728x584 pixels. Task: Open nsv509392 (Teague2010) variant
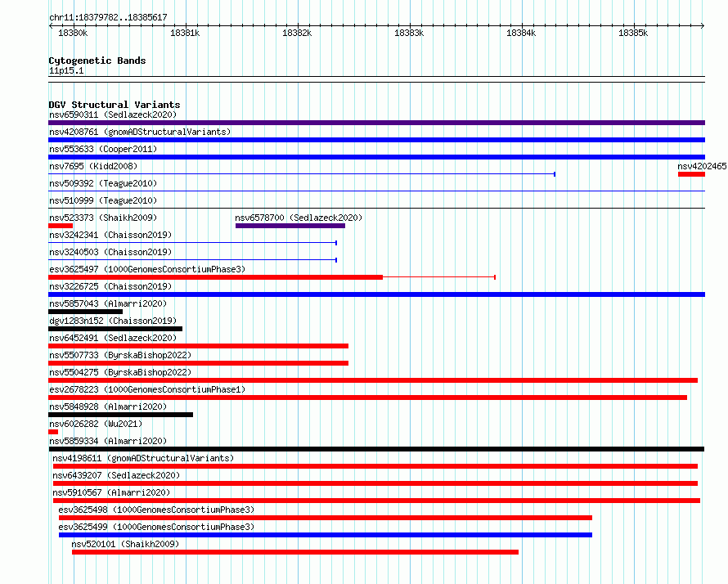click(x=103, y=183)
